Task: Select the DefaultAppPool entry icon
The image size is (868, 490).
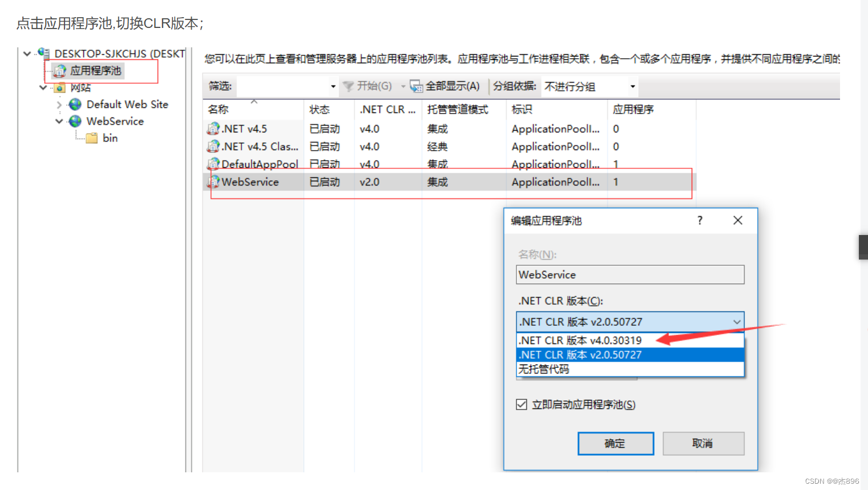Action: 212,164
